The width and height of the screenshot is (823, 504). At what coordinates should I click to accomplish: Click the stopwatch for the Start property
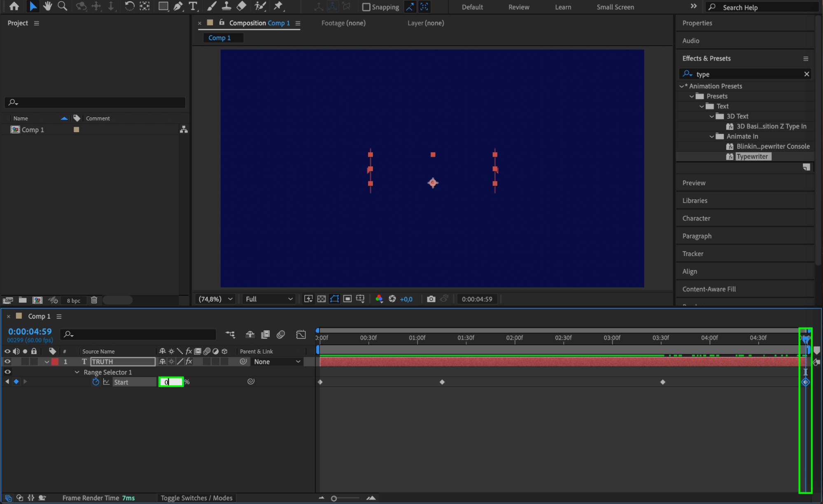[x=96, y=382]
